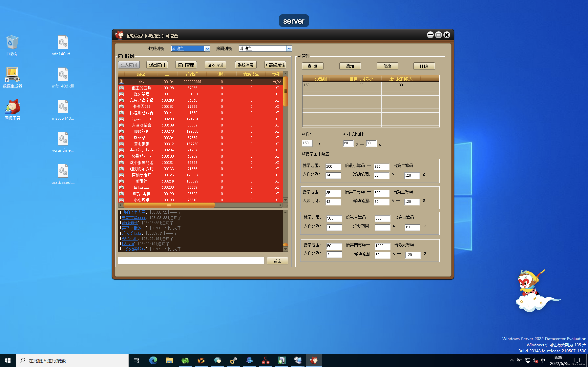This screenshot has height=367, width=588.
Task: Click the 退出房间 button
Action: pos(157,65)
